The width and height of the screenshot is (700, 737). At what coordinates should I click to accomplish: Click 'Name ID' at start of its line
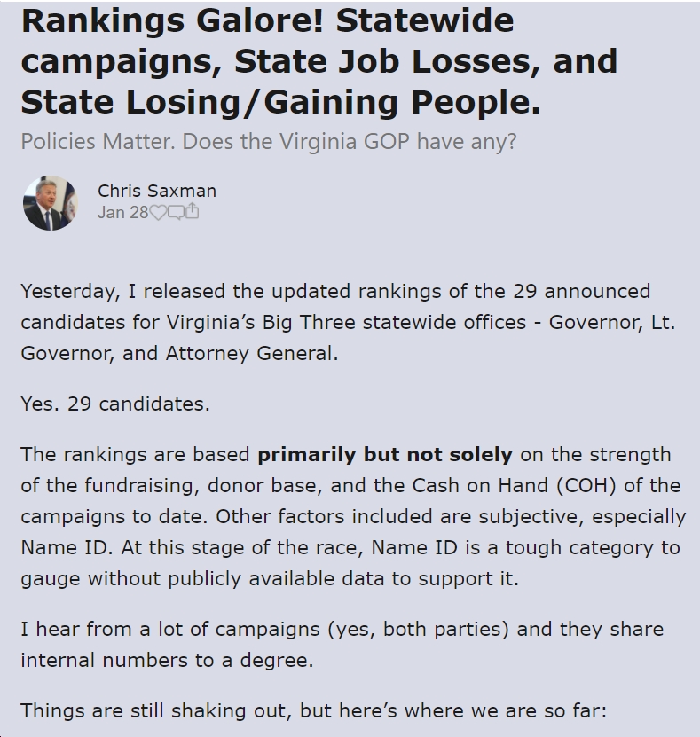tap(64, 547)
